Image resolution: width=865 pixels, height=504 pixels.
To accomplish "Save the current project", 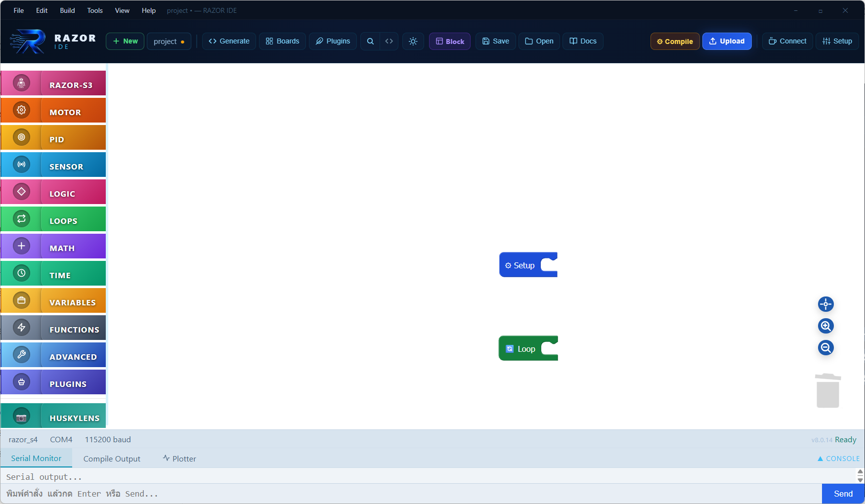I will 496,41.
